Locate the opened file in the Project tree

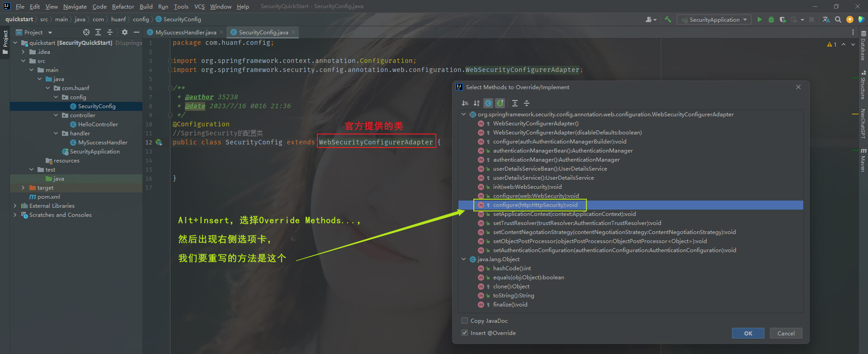pos(86,32)
